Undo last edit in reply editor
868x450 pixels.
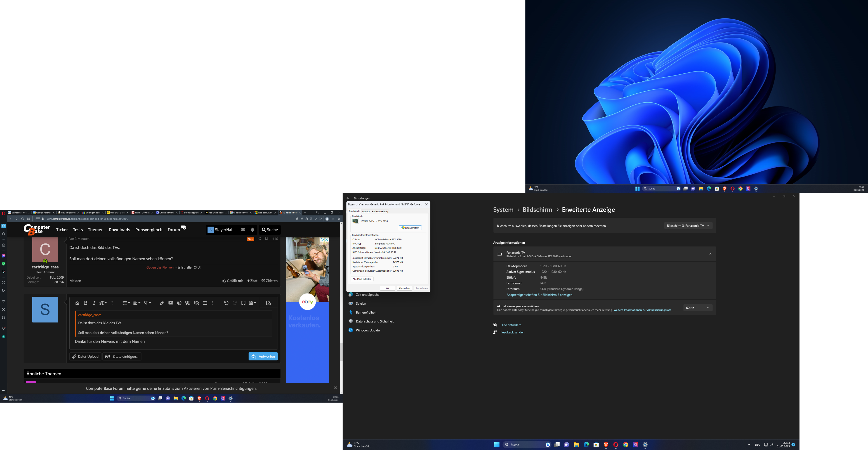click(226, 303)
